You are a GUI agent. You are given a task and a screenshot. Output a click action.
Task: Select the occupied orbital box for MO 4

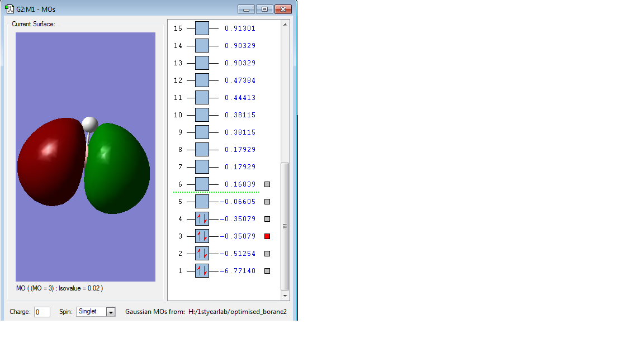coord(202,219)
